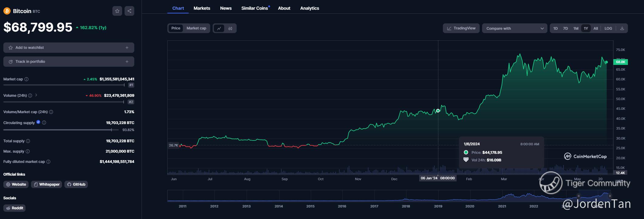Click the highlighted data point on the price line
This screenshot has height=219, width=644.
pos(438,111)
